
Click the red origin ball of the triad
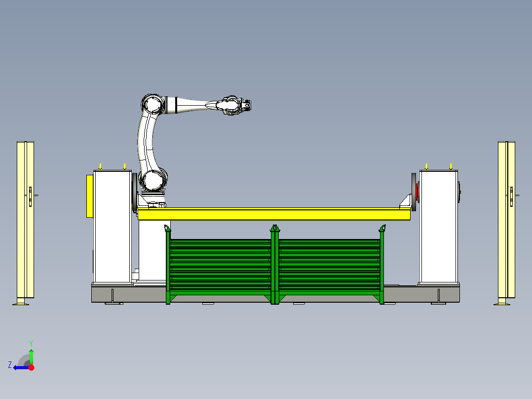[32, 367]
